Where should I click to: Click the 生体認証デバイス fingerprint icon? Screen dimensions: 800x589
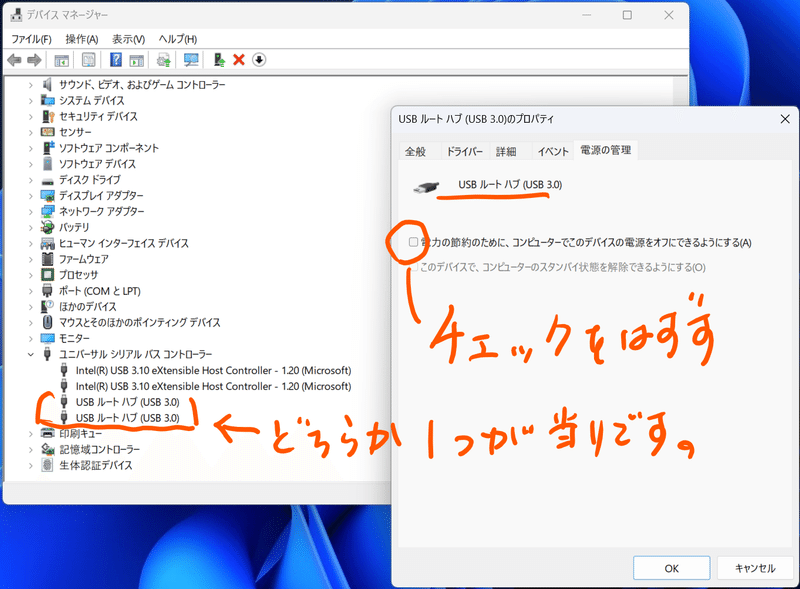[x=47, y=465]
